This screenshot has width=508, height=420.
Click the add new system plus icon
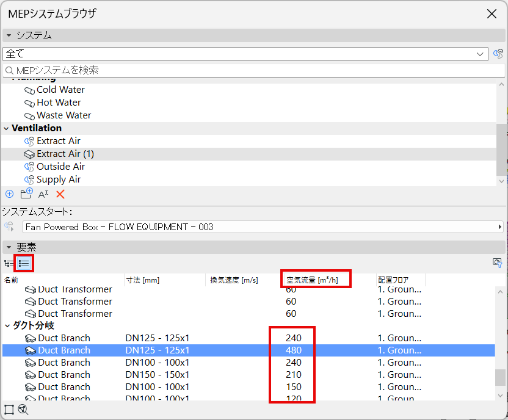[9, 194]
